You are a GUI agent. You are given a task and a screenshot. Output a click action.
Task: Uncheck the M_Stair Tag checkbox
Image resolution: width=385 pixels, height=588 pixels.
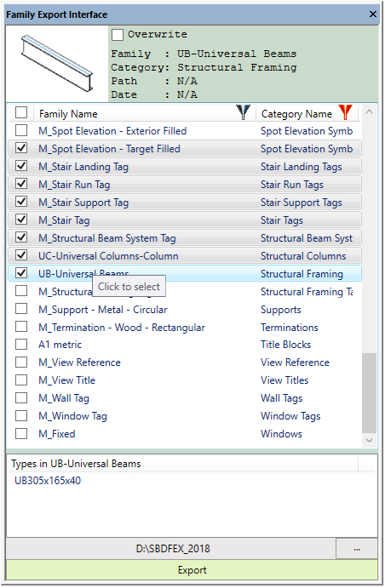(x=21, y=220)
